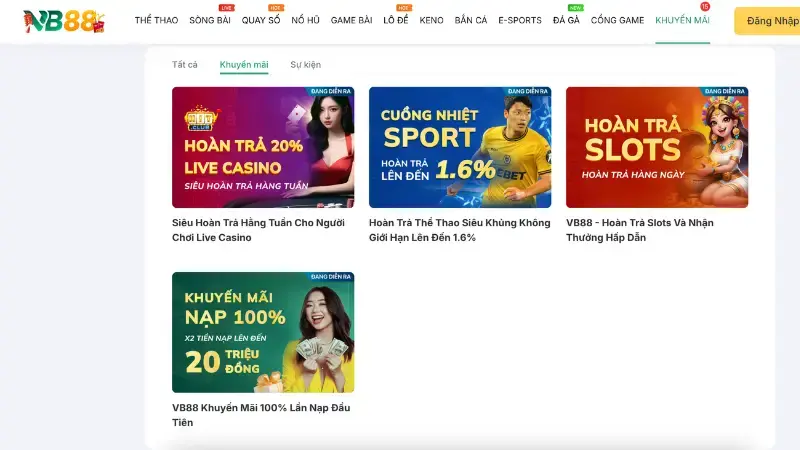Switch to the Tất cả tab
Image resolution: width=800 pixels, height=450 pixels.
click(x=184, y=65)
